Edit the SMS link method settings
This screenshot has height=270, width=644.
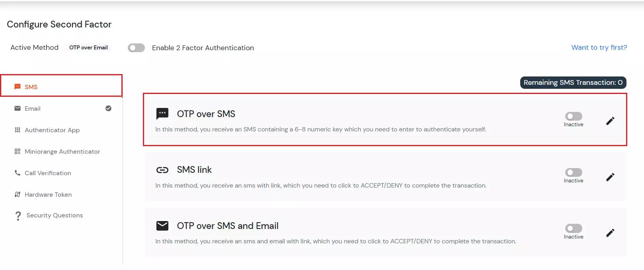(x=610, y=177)
